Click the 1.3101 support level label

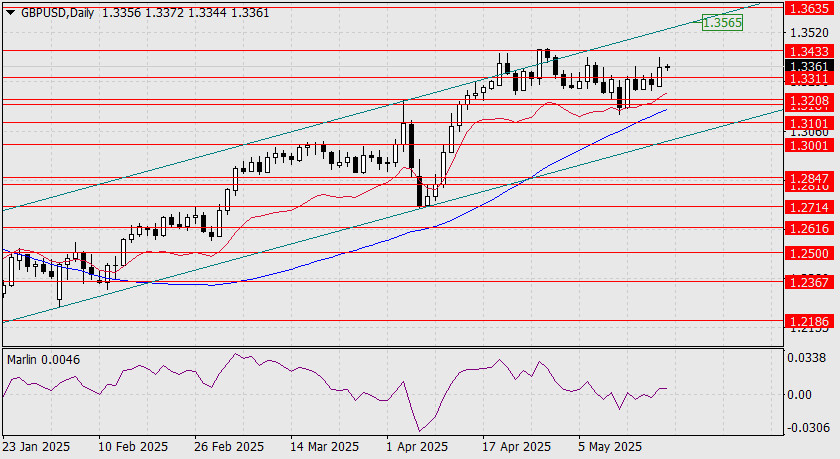click(x=809, y=124)
